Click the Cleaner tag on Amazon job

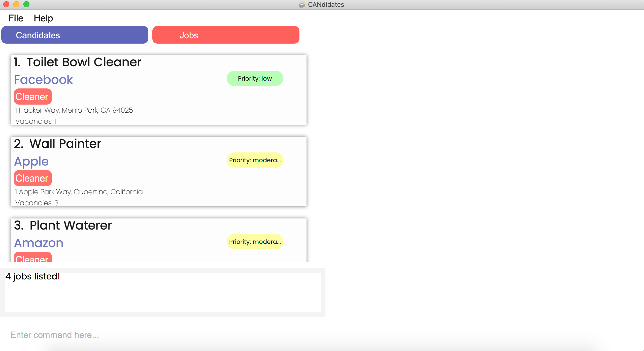[x=33, y=257]
